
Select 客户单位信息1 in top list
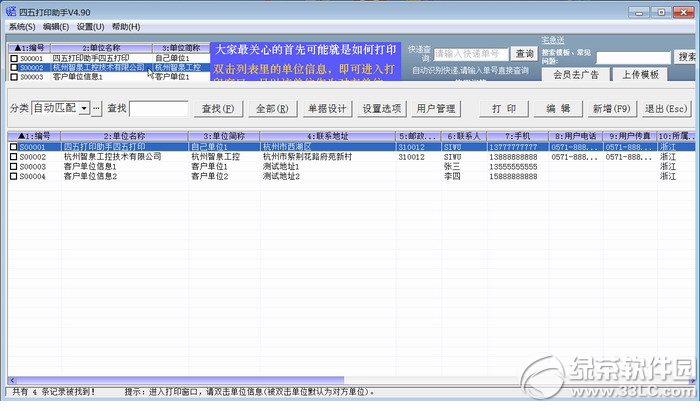tap(78, 77)
